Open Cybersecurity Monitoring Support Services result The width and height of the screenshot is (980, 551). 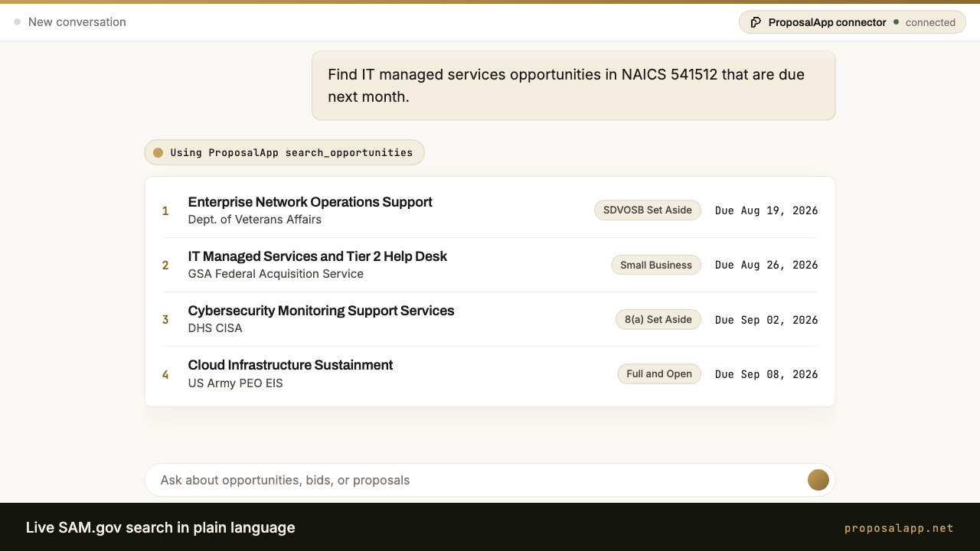click(x=322, y=311)
